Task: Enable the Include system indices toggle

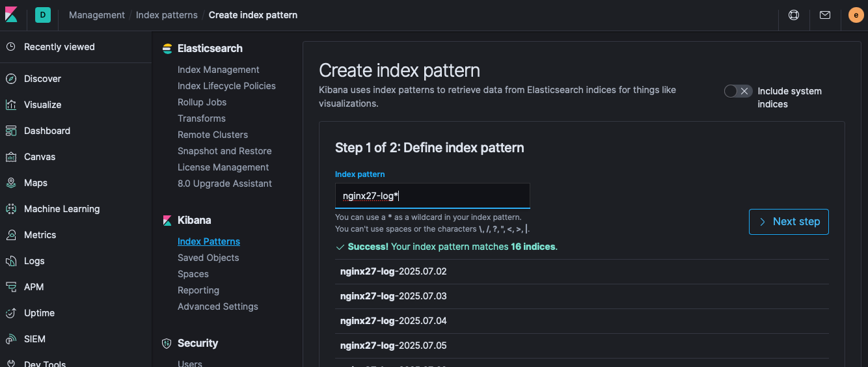Action: pyautogui.click(x=738, y=91)
